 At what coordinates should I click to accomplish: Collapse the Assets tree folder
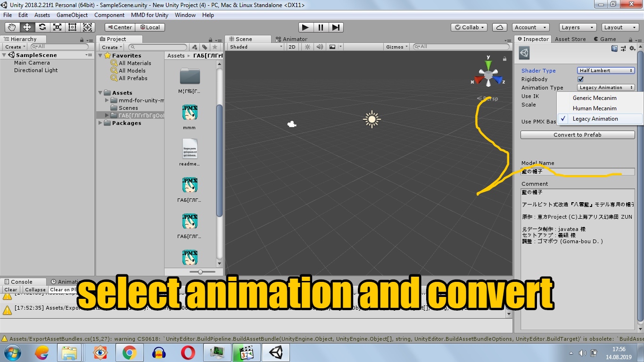coord(100,93)
